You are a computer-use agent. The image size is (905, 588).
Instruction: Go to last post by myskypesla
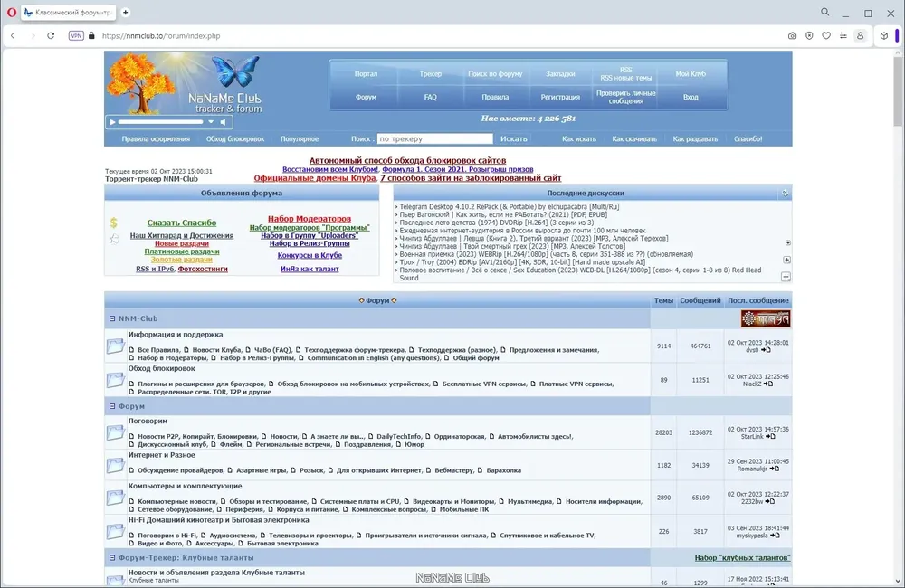click(x=775, y=536)
